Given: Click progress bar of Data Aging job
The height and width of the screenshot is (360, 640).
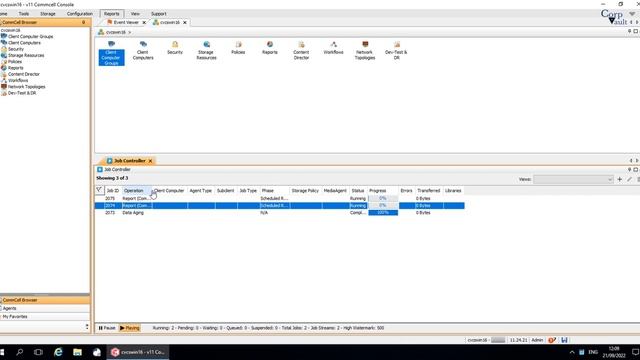Looking at the screenshot, I should [383, 213].
